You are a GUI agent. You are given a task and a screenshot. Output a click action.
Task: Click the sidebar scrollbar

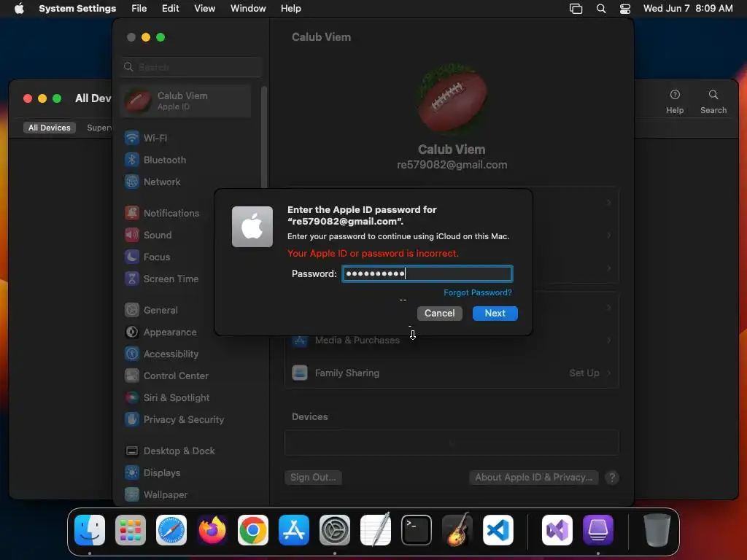[264, 138]
